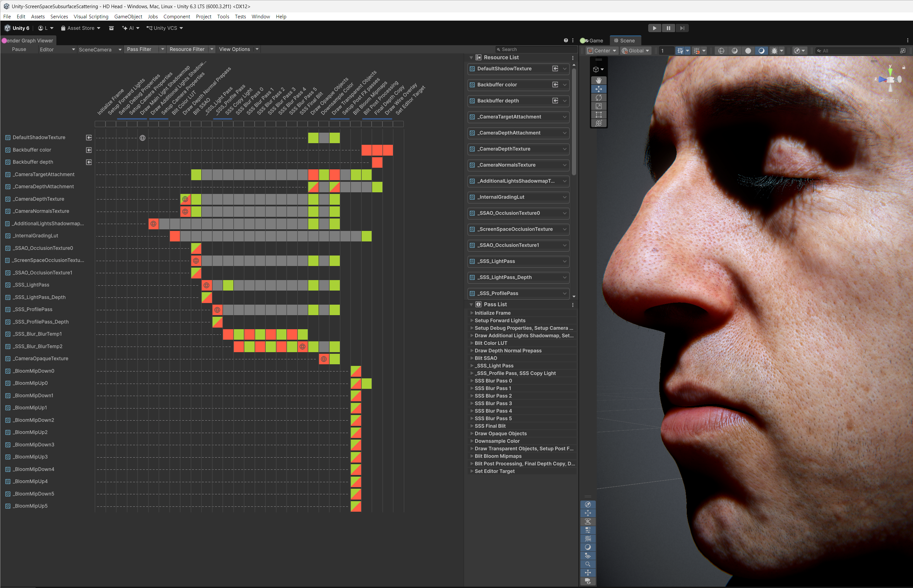913x588 pixels.
Task: Select the Scale tool
Action: tap(598, 106)
